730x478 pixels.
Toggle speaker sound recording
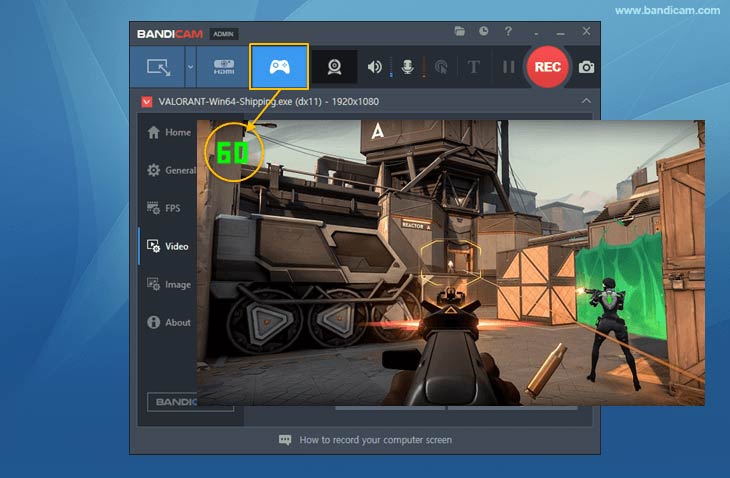(375, 67)
